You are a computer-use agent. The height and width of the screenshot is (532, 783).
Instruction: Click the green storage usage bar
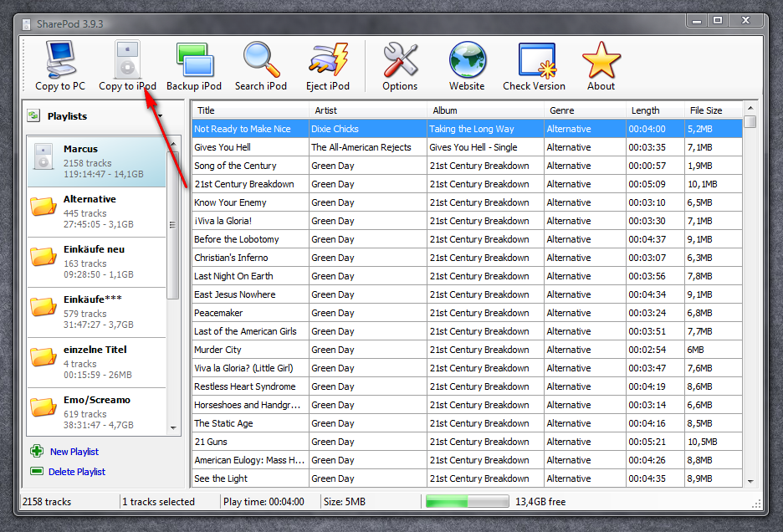pos(467,501)
